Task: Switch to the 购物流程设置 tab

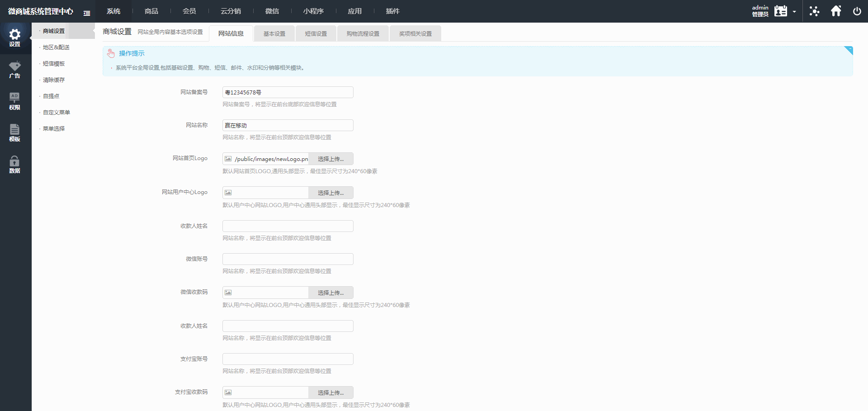Action: (363, 34)
